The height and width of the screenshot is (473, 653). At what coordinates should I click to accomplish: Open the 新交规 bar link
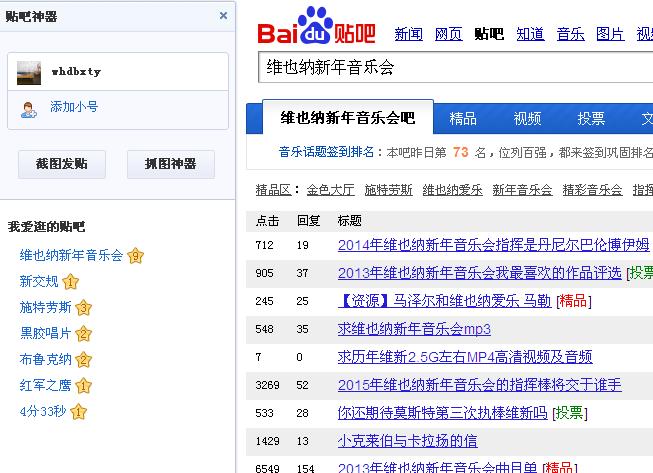point(39,281)
